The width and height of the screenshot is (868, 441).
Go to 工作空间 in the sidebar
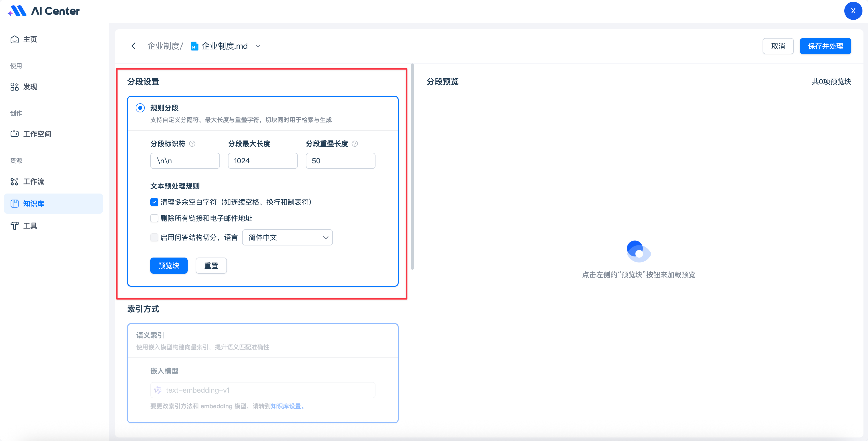[37, 134]
